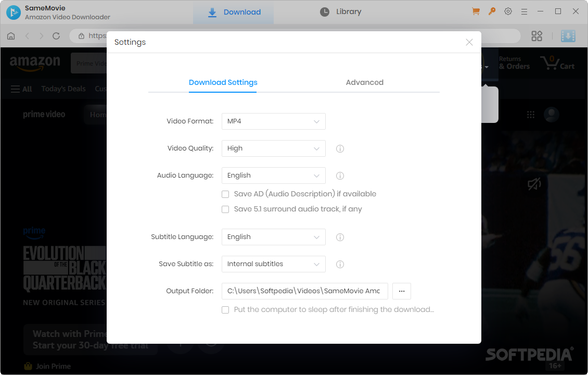Click the Amazon logo in webpage

pyautogui.click(x=35, y=63)
